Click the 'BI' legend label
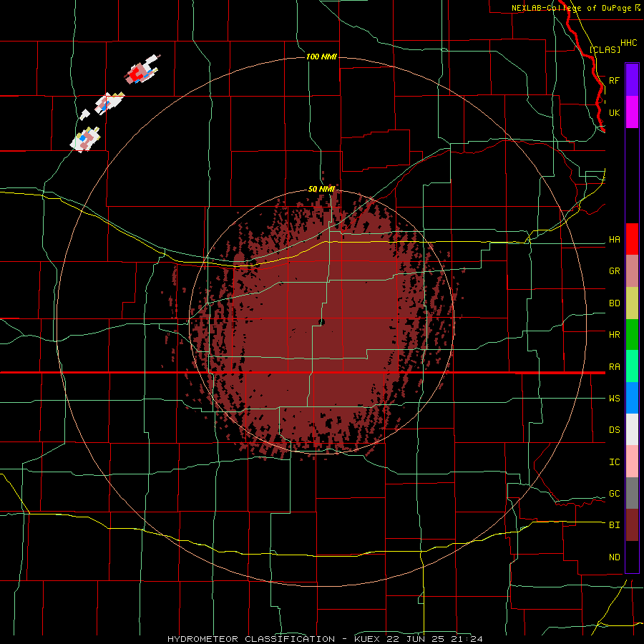This screenshot has height=644, width=644. coord(614,525)
